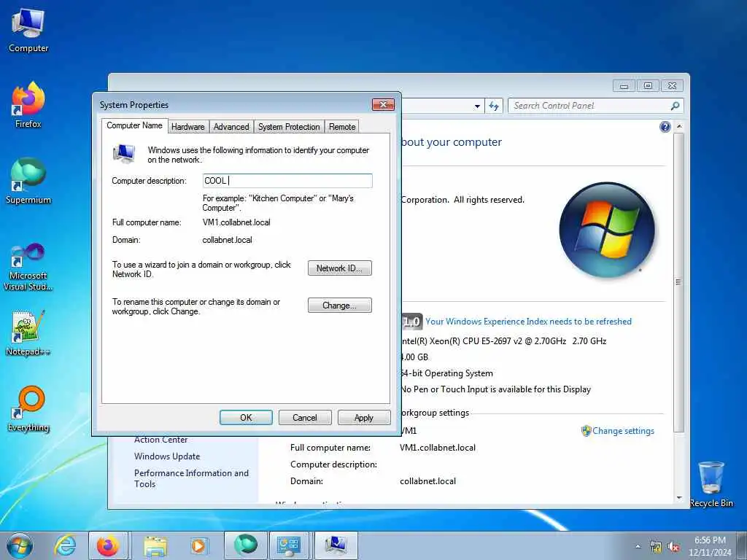Close the System Properties dialog

(x=383, y=104)
